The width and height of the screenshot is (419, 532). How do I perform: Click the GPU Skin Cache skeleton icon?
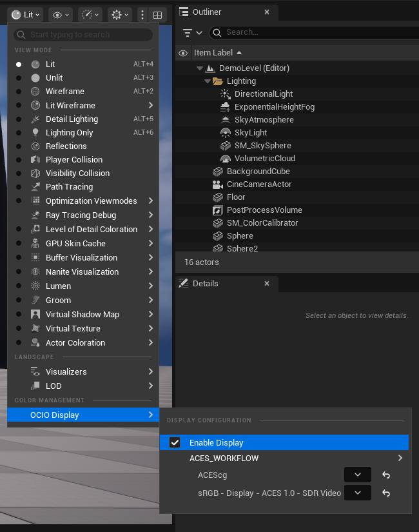point(35,243)
